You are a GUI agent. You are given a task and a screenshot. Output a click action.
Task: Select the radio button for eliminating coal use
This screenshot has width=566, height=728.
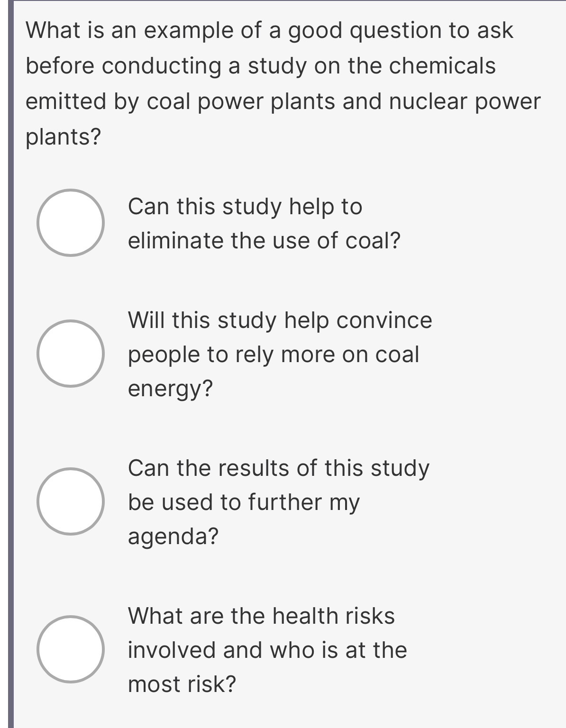coord(71,223)
